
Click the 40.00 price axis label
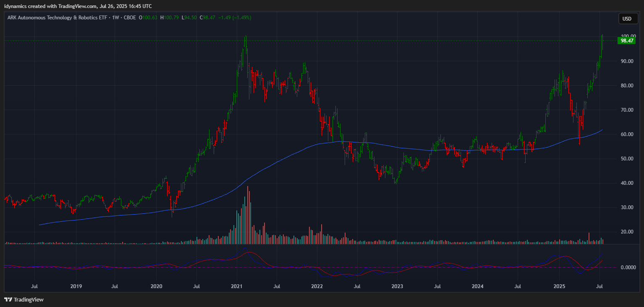(x=627, y=183)
